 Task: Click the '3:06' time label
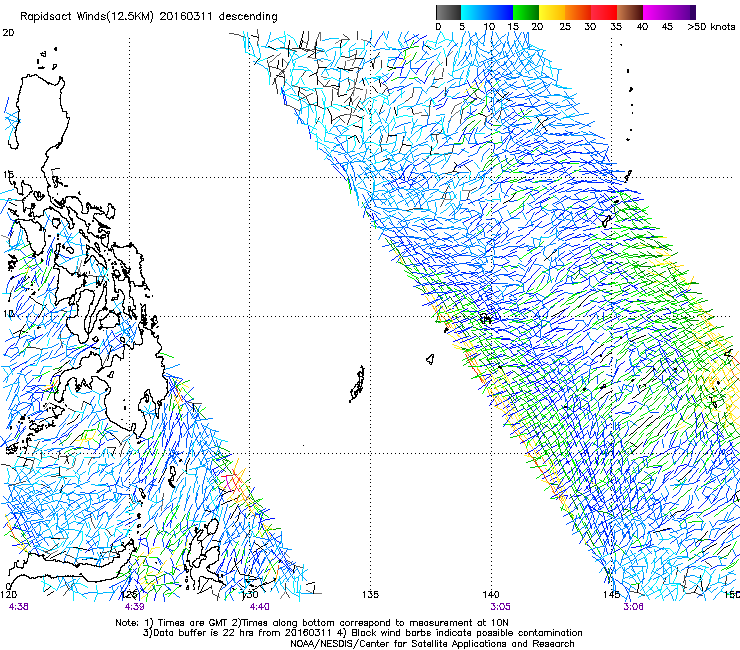pyautogui.click(x=633, y=607)
